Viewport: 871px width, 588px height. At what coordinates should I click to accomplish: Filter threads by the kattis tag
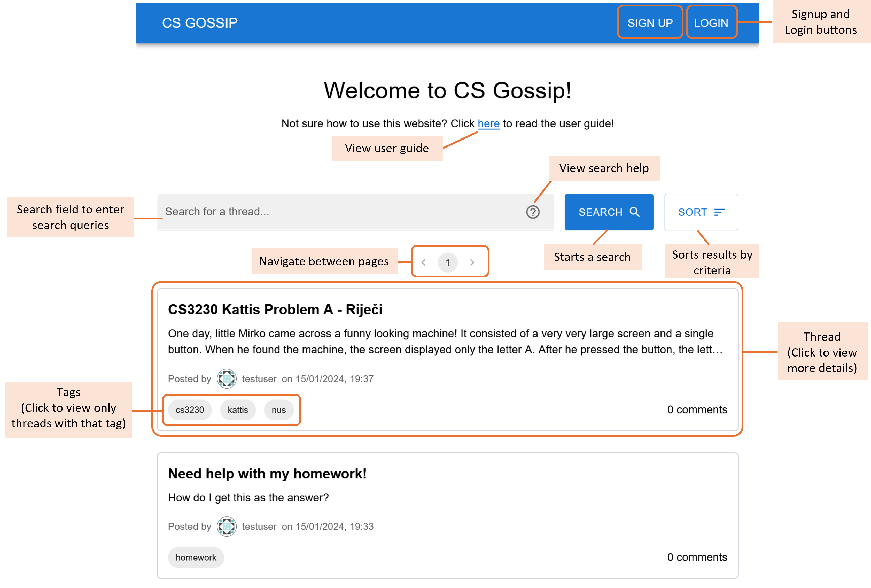(238, 410)
